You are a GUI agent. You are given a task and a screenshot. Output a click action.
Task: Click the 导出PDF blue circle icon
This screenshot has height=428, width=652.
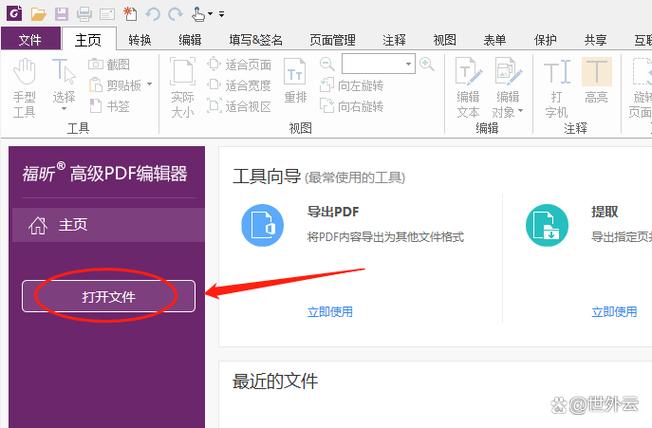coord(262,225)
